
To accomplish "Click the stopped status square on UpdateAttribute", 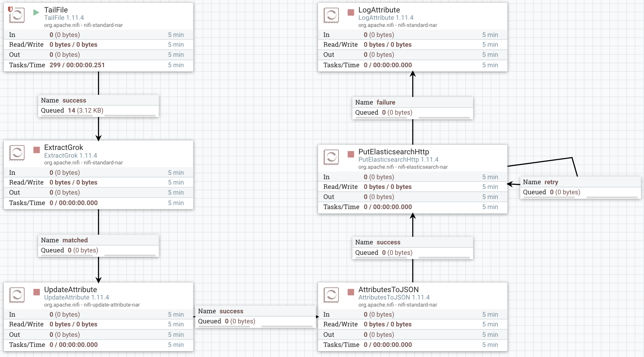I will [x=37, y=292].
